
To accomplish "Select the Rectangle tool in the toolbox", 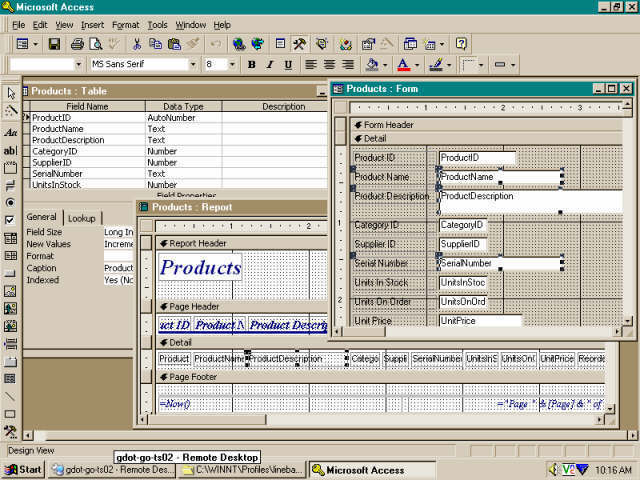I will [x=11, y=414].
